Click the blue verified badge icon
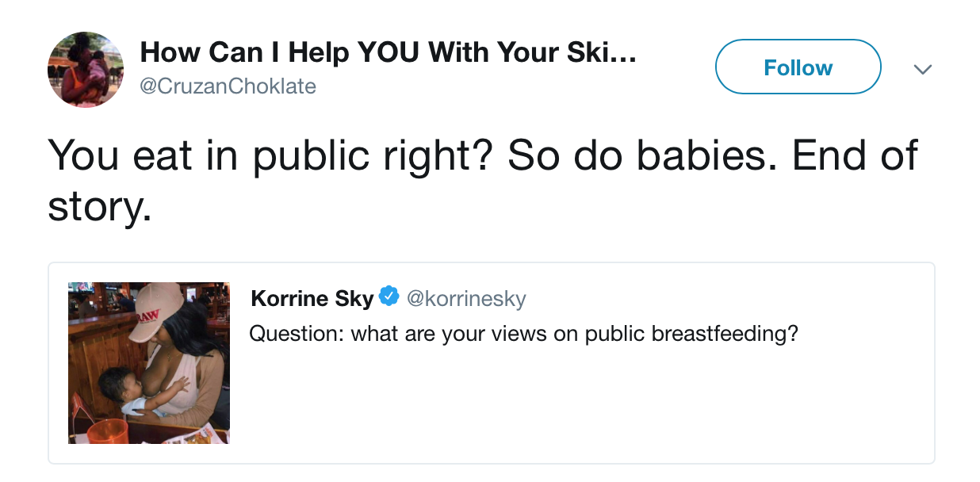 (x=389, y=297)
